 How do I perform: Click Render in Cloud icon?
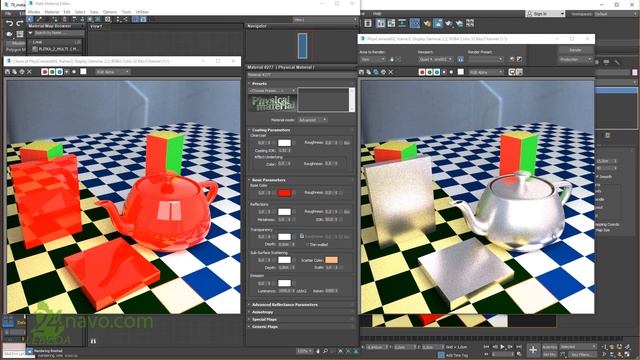tap(459, 24)
